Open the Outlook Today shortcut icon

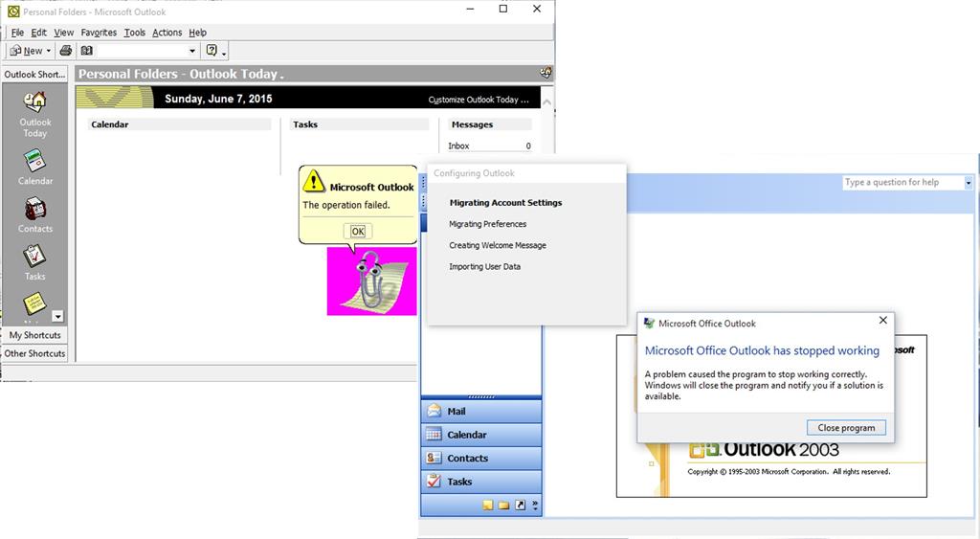[x=35, y=102]
